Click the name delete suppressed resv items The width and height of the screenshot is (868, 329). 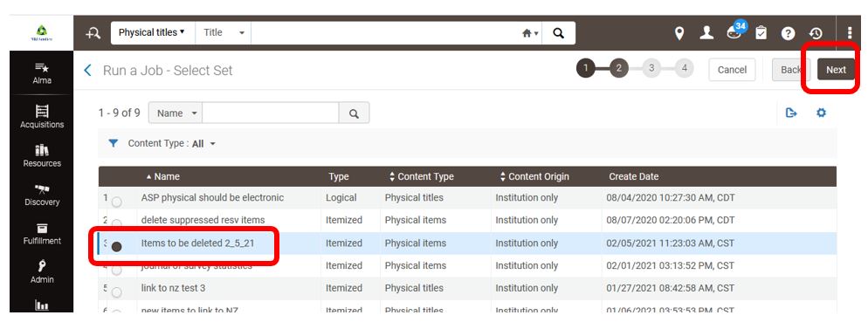[203, 220]
